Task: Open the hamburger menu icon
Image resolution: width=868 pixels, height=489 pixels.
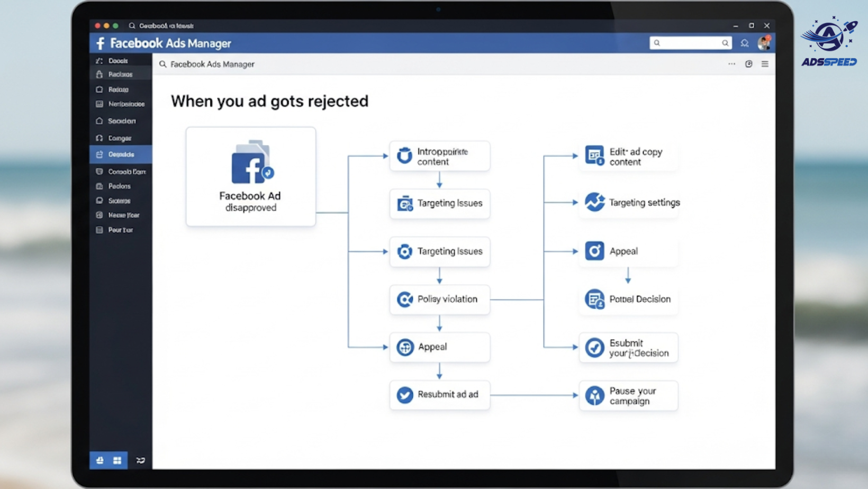Action: click(x=765, y=64)
